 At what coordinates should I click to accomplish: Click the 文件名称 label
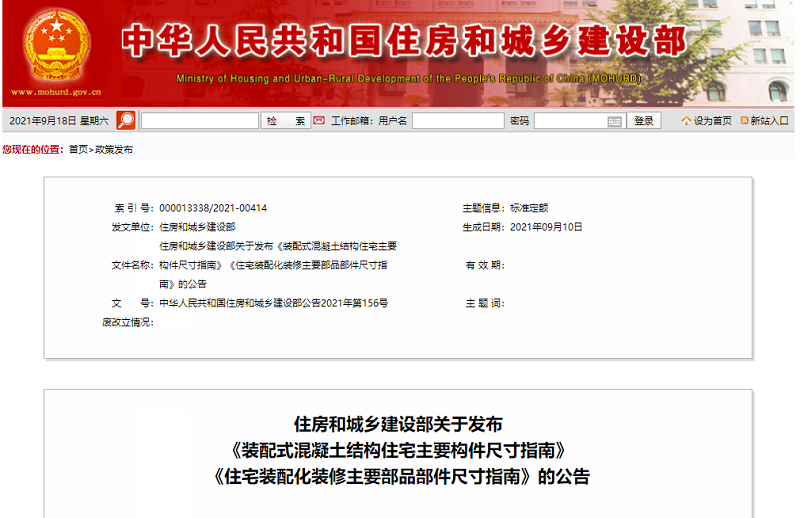click(133, 265)
